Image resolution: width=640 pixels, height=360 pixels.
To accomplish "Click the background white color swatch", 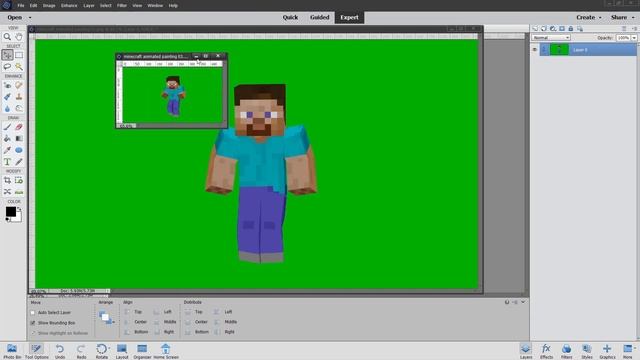I will pyautogui.click(x=19, y=218).
